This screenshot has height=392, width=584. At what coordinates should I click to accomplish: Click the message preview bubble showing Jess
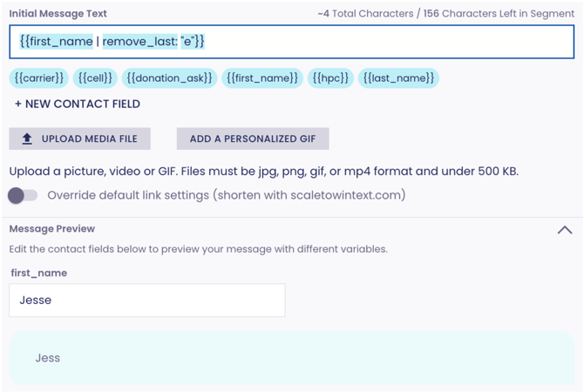tap(291, 358)
